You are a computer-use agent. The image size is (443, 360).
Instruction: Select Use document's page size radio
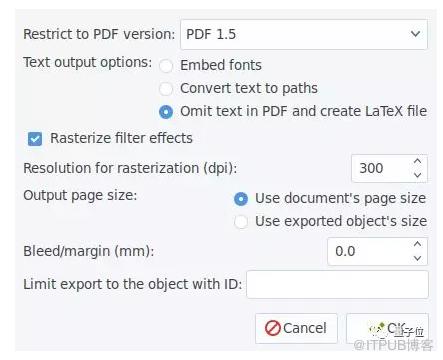[241, 199]
